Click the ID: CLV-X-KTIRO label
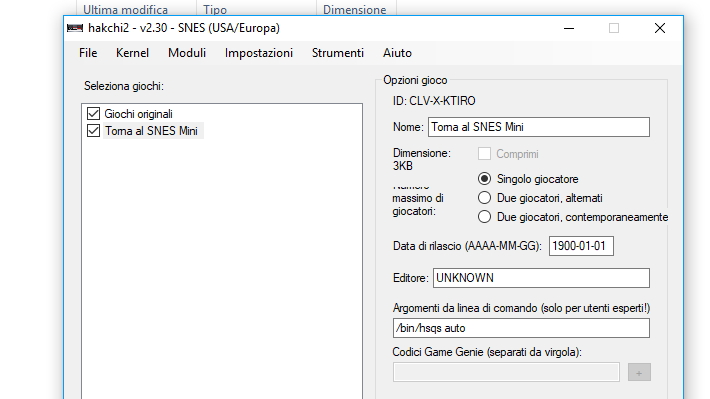Viewport: 710px width, 399px height. pyautogui.click(x=434, y=101)
